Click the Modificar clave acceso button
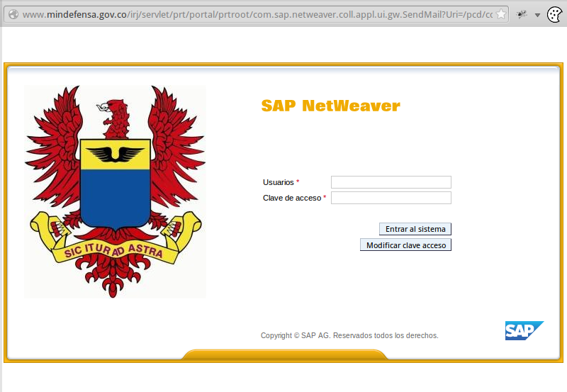This screenshot has width=567, height=392. [x=405, y=245]
